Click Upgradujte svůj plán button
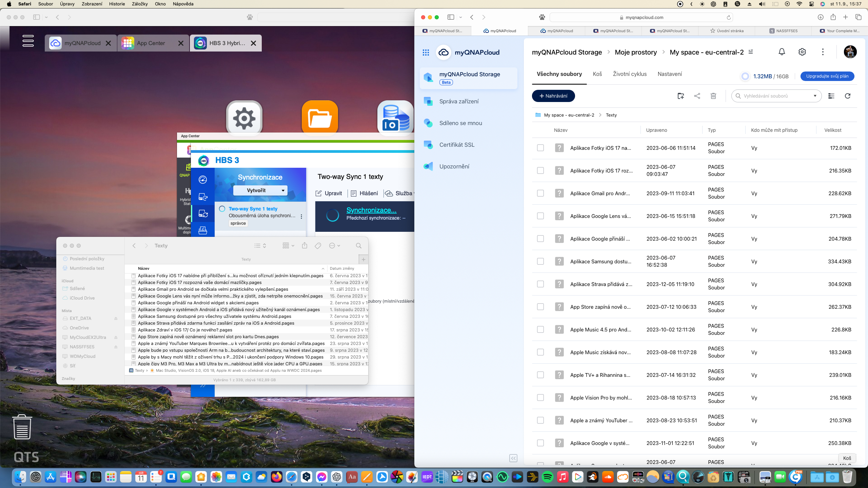The width and height of the screenshot is (868, 488). coord(827,76)
